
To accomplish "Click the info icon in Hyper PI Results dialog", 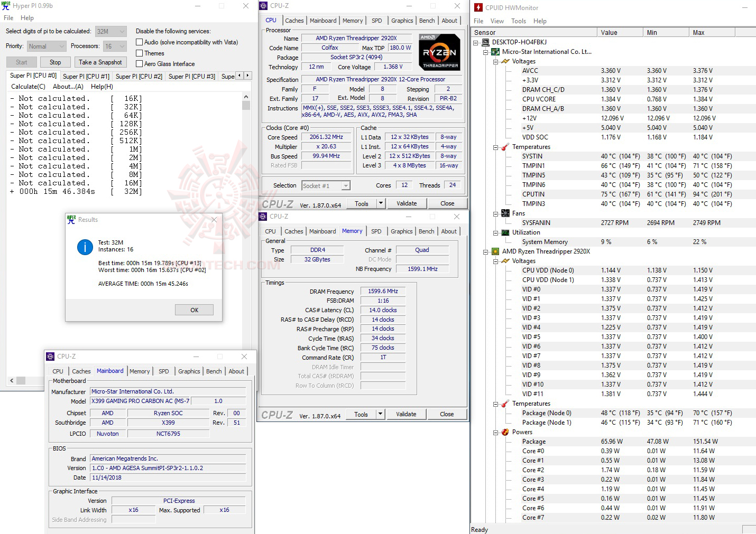I will pos(85,247).
